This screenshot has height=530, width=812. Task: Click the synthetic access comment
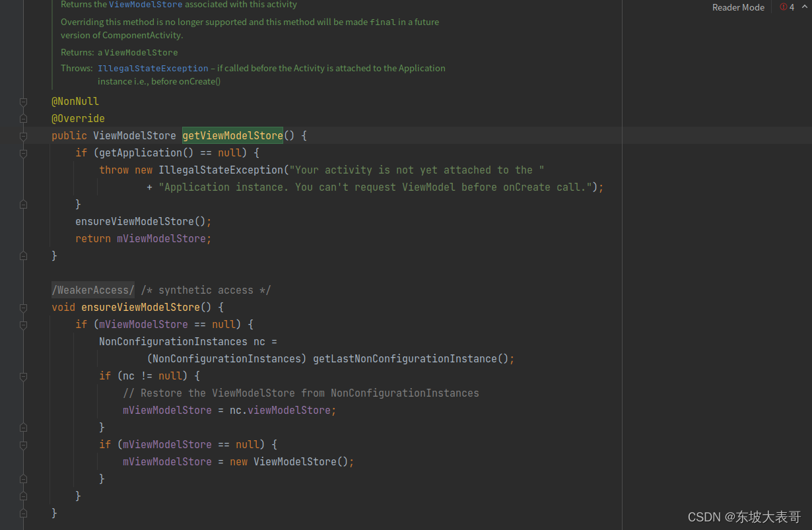(x=206, y=290)
